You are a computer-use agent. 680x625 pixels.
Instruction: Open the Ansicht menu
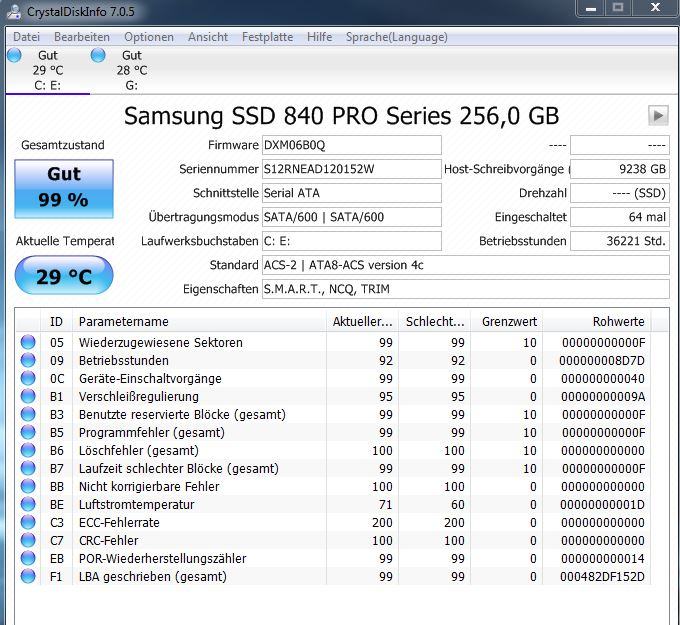click(x=208, y=37)
